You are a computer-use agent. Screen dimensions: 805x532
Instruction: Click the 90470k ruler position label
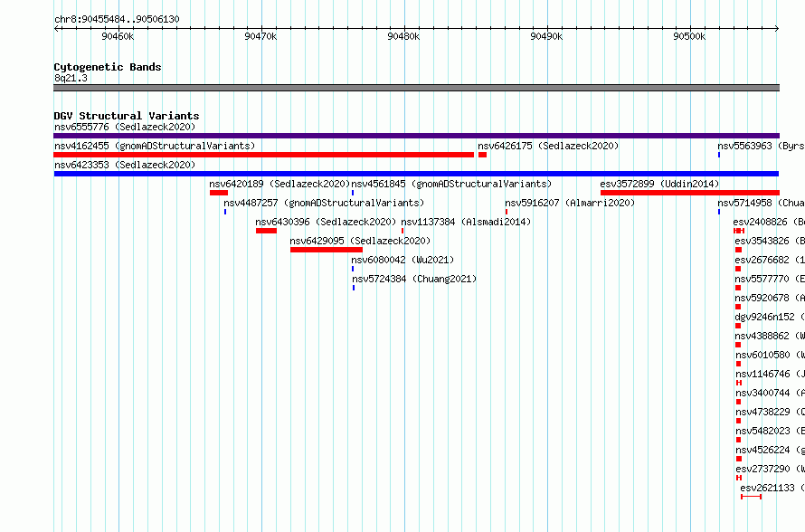(x=260, y=36)
